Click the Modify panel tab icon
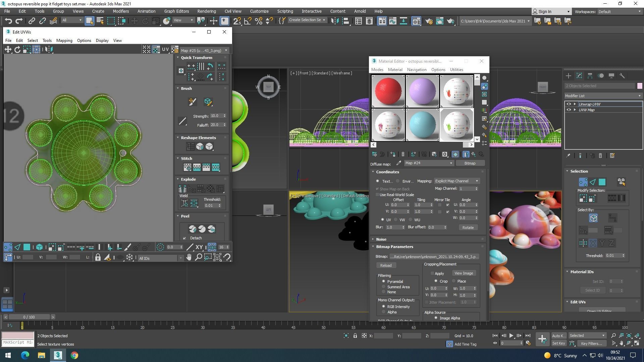This screenshot has width=644, height=362. (579, 76)
